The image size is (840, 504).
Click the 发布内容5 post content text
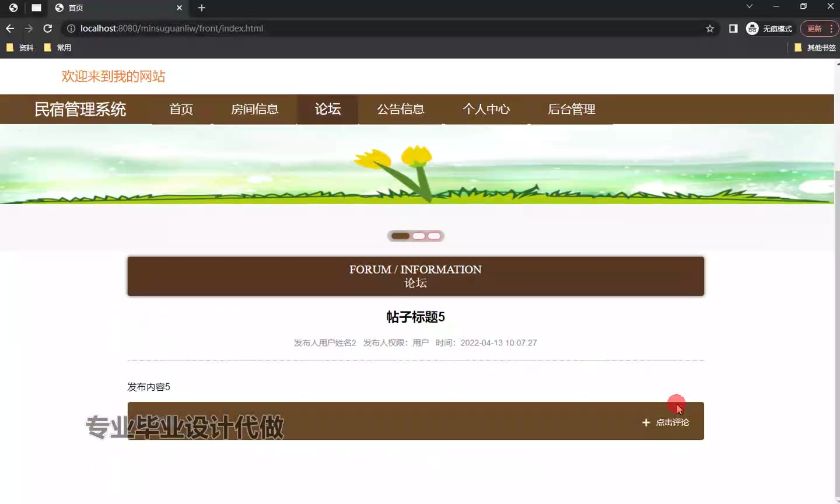(149, 387)
